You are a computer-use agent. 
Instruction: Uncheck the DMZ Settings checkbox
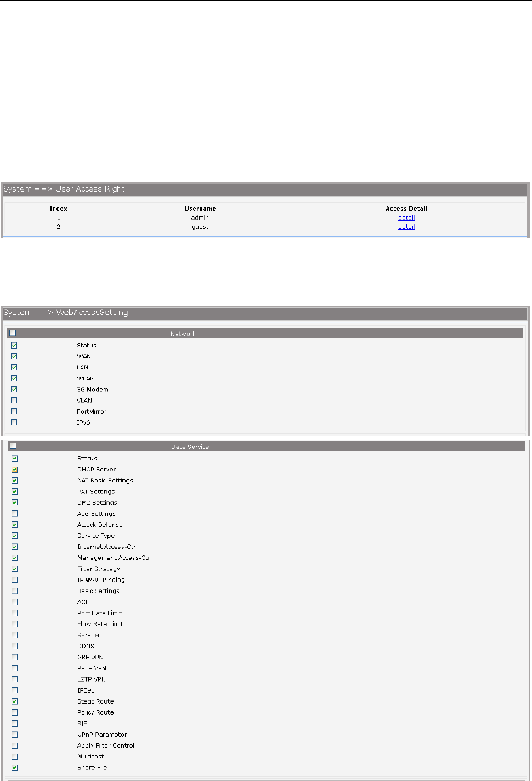click(15, 502)
